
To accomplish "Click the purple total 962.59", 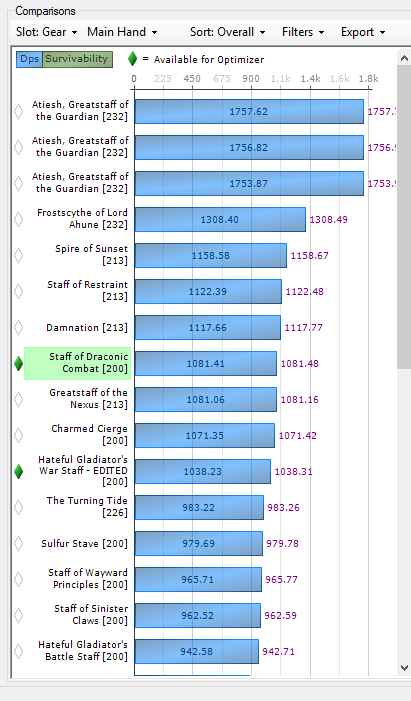I will pyautogui.click(x=280, y=616).
